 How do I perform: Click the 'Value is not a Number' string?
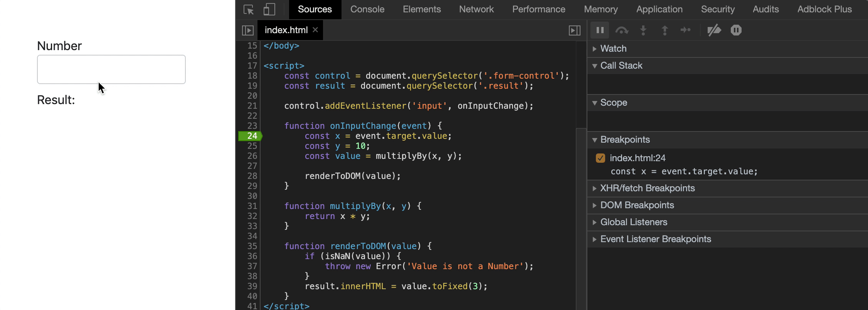(465, 266)
